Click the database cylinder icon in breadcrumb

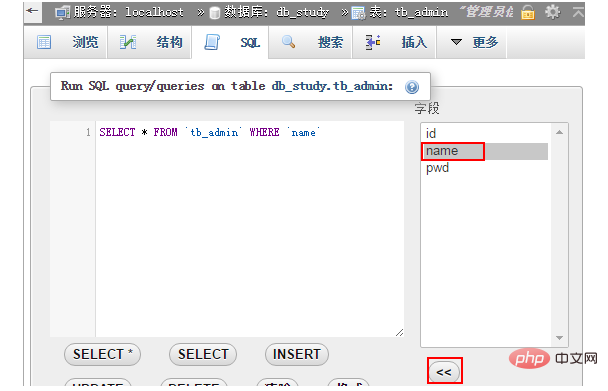point(214,13)
